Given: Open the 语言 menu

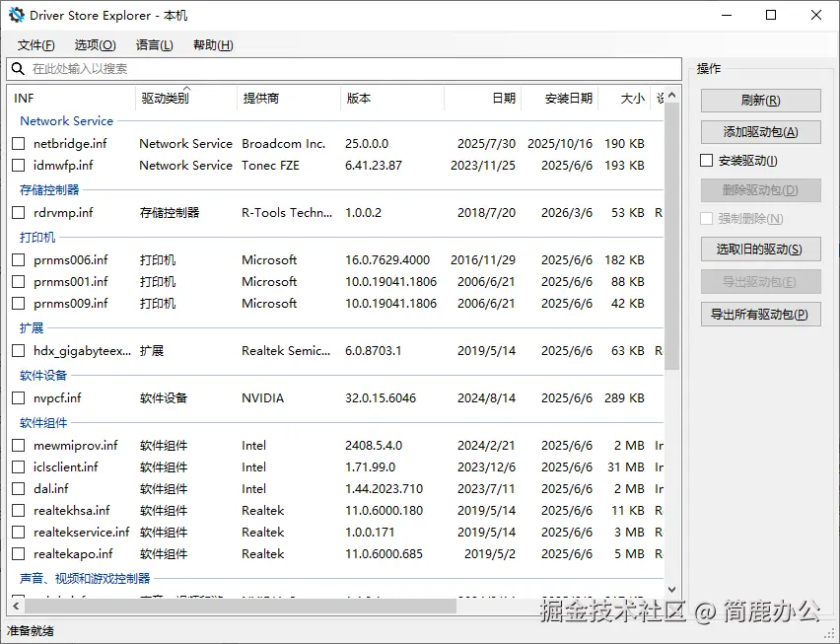Looking at the screenshot, I should [154, 44].
